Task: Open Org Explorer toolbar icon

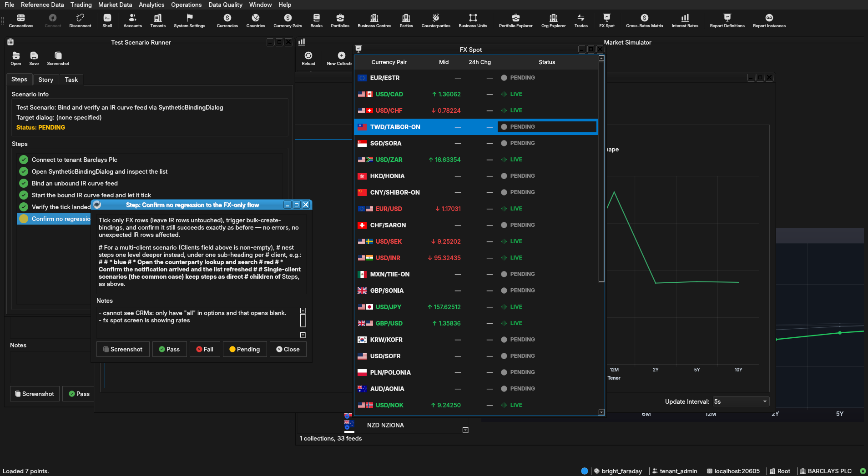Action: 553,21
